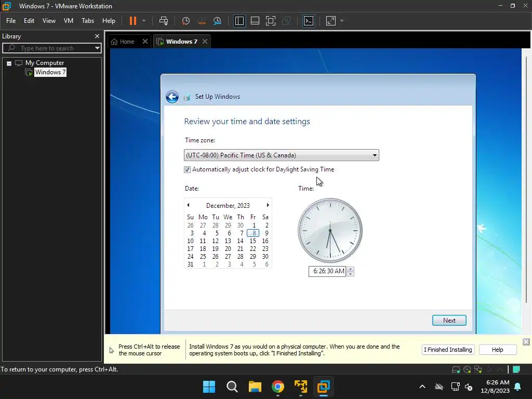The image size is (532, 399).
Task: Close the Home tab
Action: [x=145, y=42]
